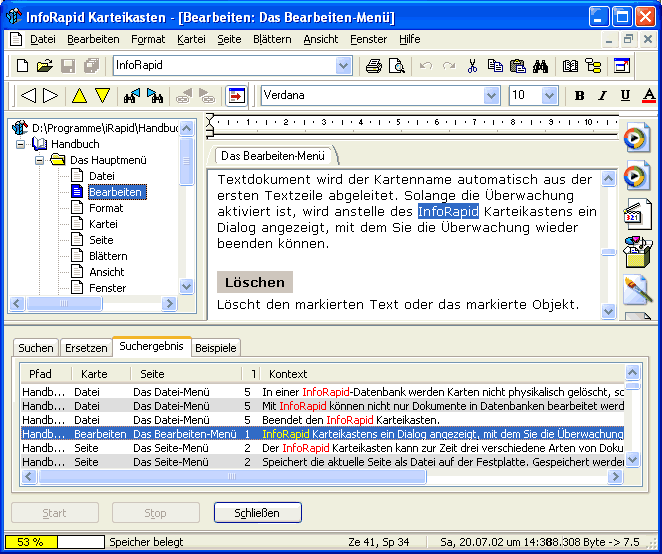Open the Ansicht menu
Image resolution: width=662 pixels, height=554 pixels.
pos(321,39)
